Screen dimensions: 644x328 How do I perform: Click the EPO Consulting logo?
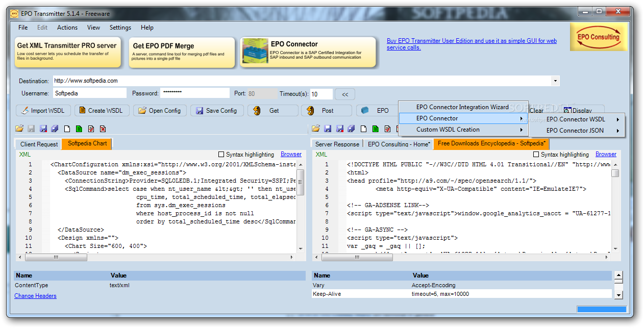[x=599, y=36]
